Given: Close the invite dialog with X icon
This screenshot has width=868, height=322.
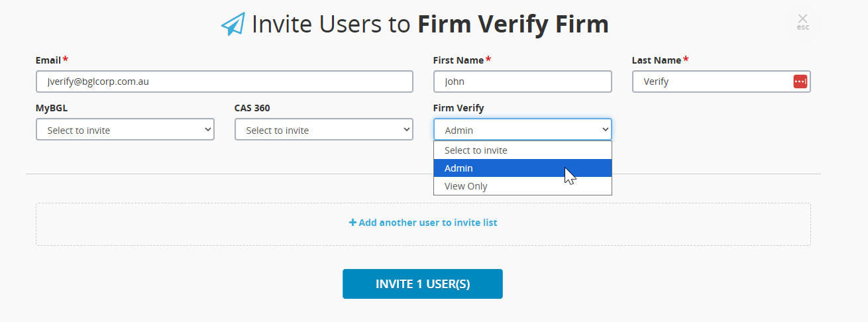Looking at the screenshot, I should [x=802, y=18].
